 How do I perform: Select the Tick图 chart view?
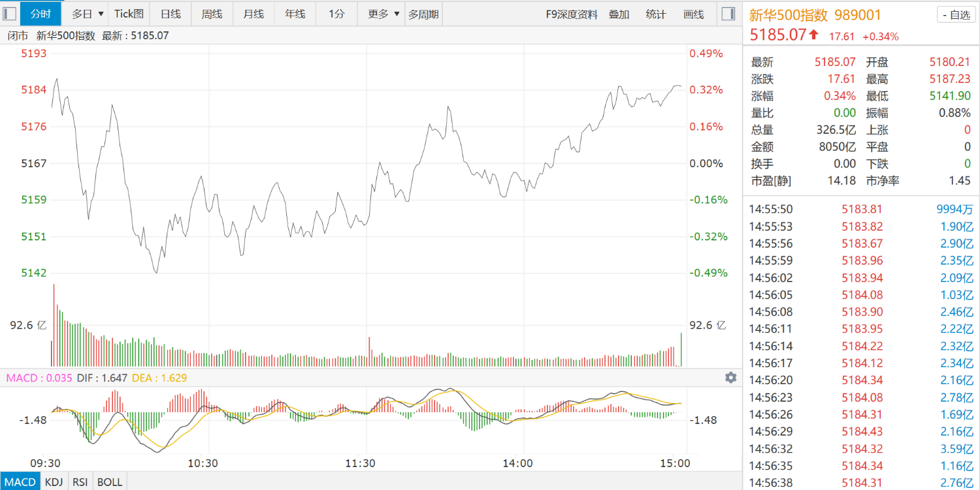[x=129, y=14]
